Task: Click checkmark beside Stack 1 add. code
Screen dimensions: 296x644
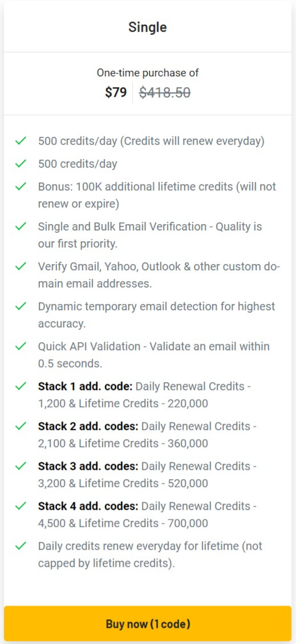Action: [x=21, y=386]
